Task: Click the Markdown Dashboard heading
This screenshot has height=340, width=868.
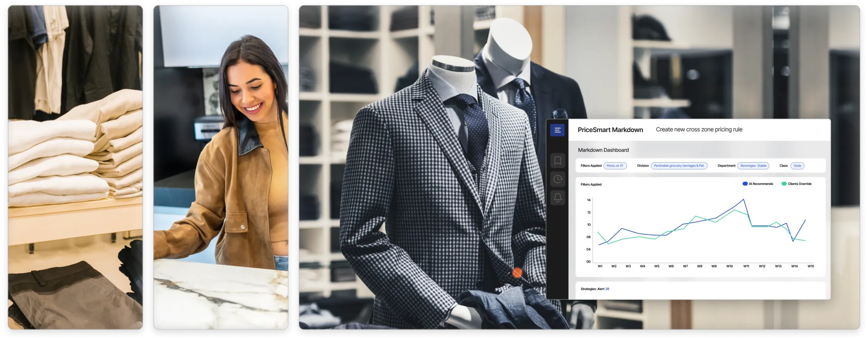Action: [603, 150]
